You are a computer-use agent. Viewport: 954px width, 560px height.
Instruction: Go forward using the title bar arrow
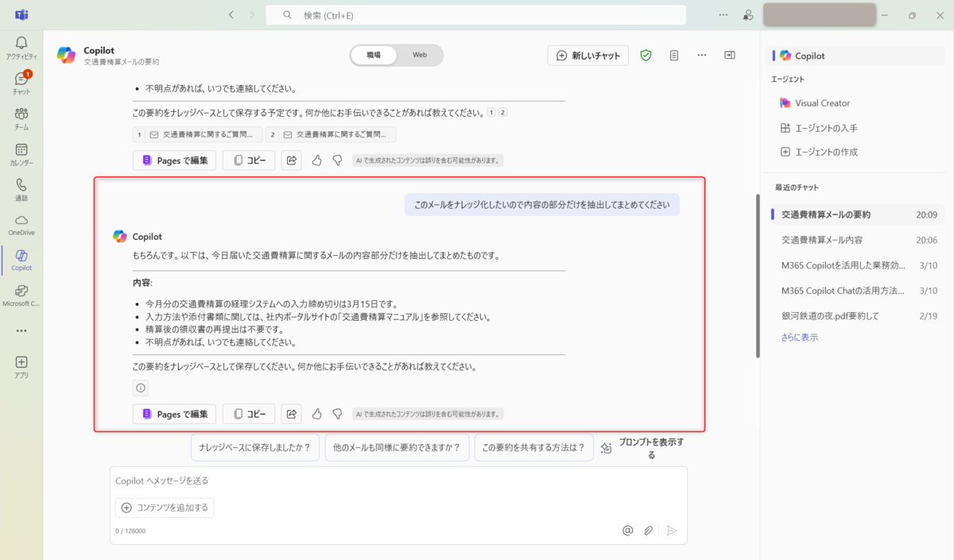pyautogui.click(x=252, y=14)
